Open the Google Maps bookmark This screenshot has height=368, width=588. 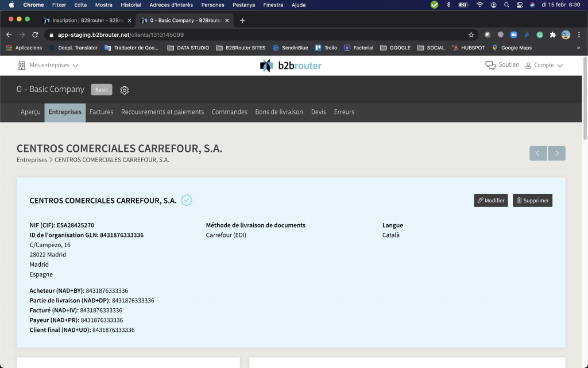512,48
